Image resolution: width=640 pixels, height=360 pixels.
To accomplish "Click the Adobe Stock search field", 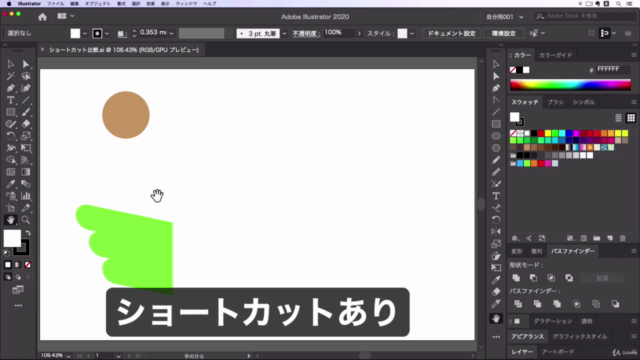I will click(586, 16).
